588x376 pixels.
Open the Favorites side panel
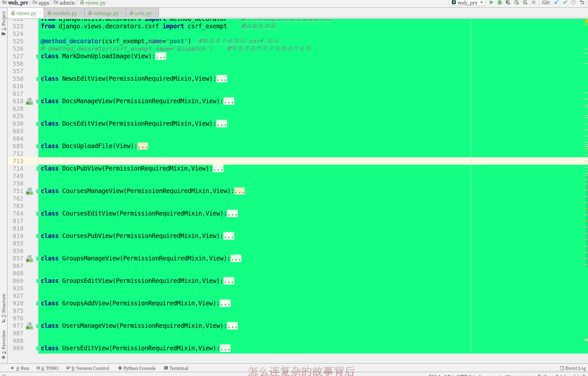click(x=4, y=344)
